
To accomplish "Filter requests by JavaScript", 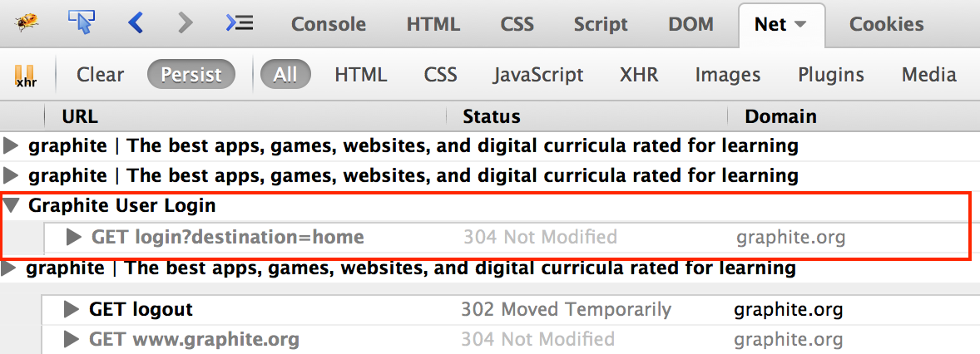I will (538, 75).
